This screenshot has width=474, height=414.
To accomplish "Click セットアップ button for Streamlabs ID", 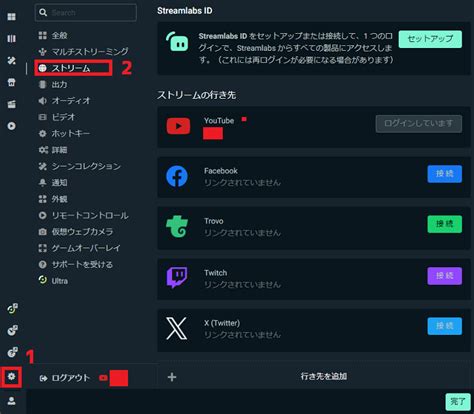I will tap(430, 39).
